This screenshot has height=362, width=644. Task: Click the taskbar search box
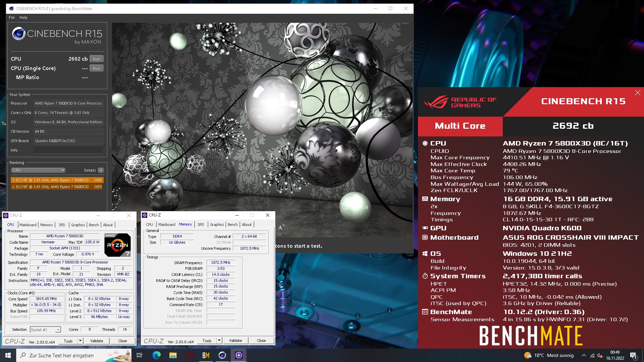pos(74,355)
